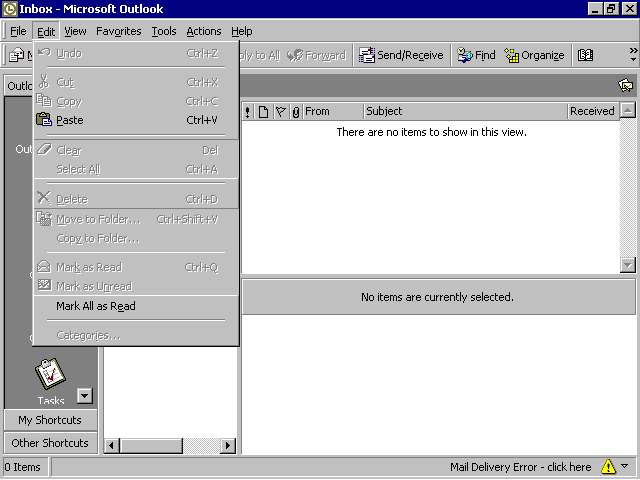Sort by Attachment column header

tap(296, 111)
